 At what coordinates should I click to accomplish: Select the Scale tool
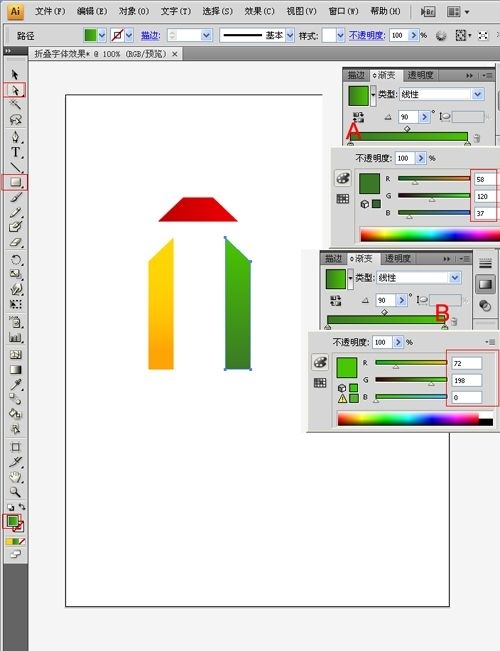(15, 274)
